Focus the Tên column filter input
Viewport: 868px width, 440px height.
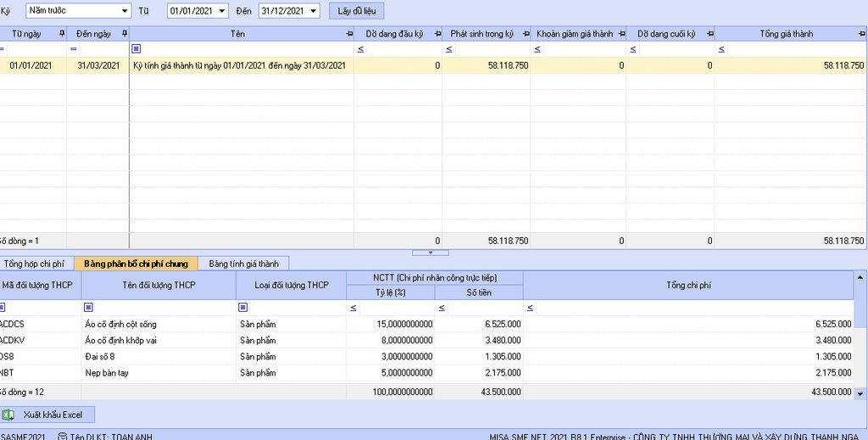point(247,49)
